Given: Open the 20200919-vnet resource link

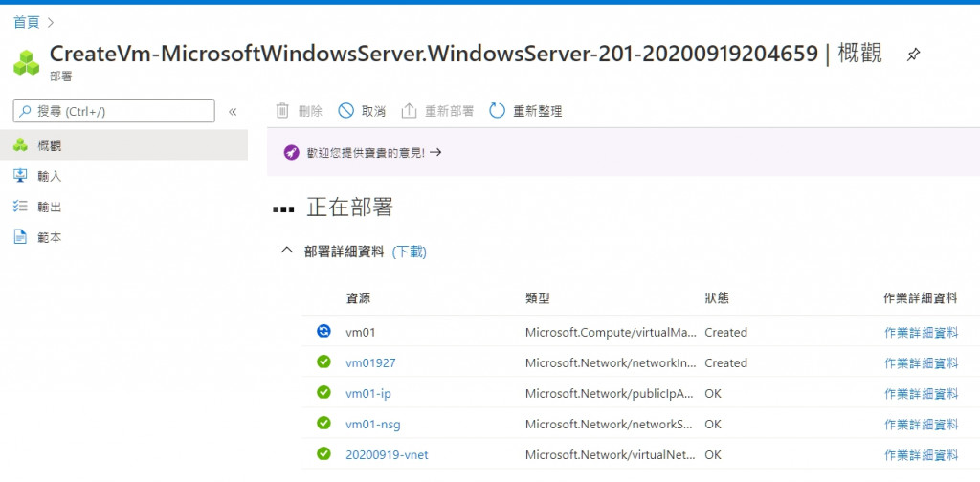Looking at the screenshot, I should tap(387, 454).
